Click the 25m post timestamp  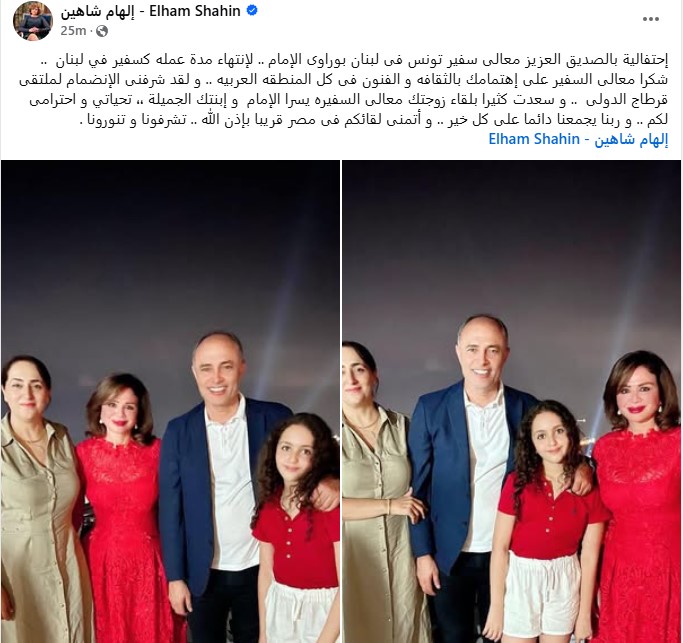tap(73, 31)
